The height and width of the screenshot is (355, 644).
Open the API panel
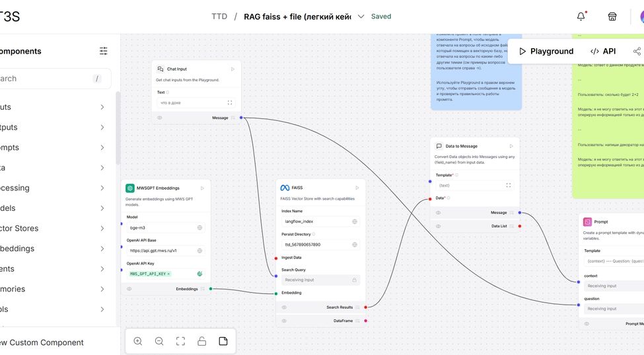point(603,51)
